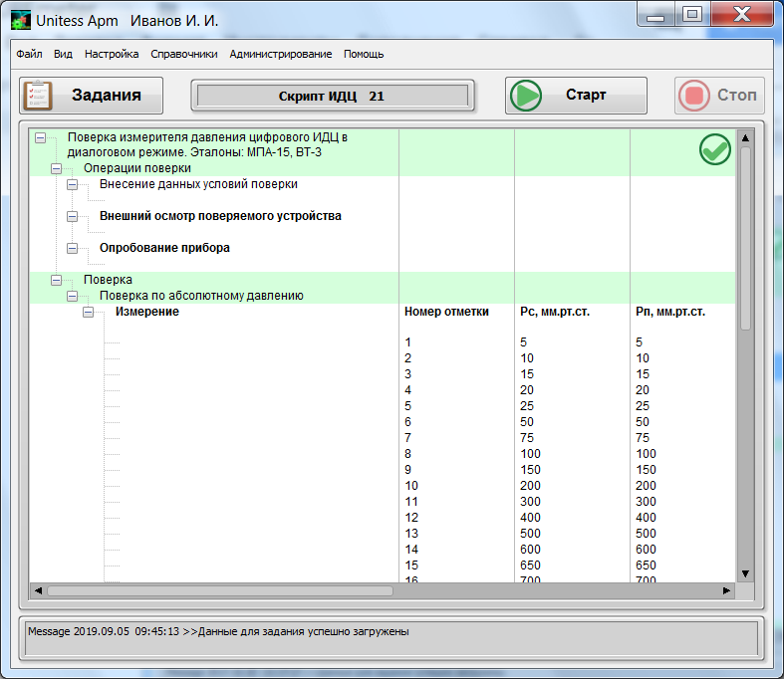Click the green checkmark status icon
This screenshot has height=679, width=784.
coord(714,150)
